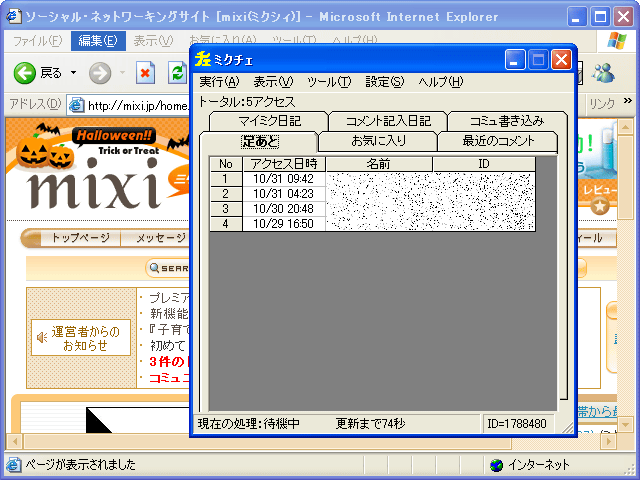Open the red 3件の notification link
The height and width of the screenshot is (480, 640).
pyautogui.click(x=168, y=362)
